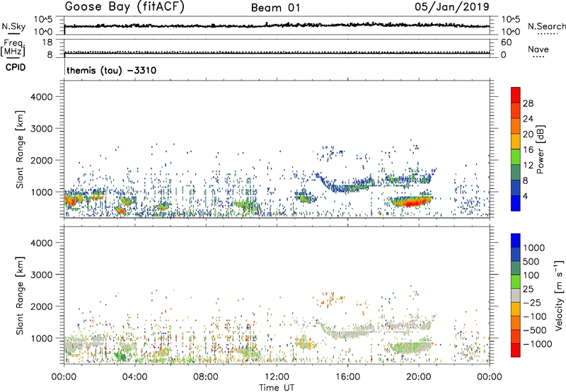Click the "18" frequency tick label
This screenshot has height=392, width=566.
click(47, 42)
